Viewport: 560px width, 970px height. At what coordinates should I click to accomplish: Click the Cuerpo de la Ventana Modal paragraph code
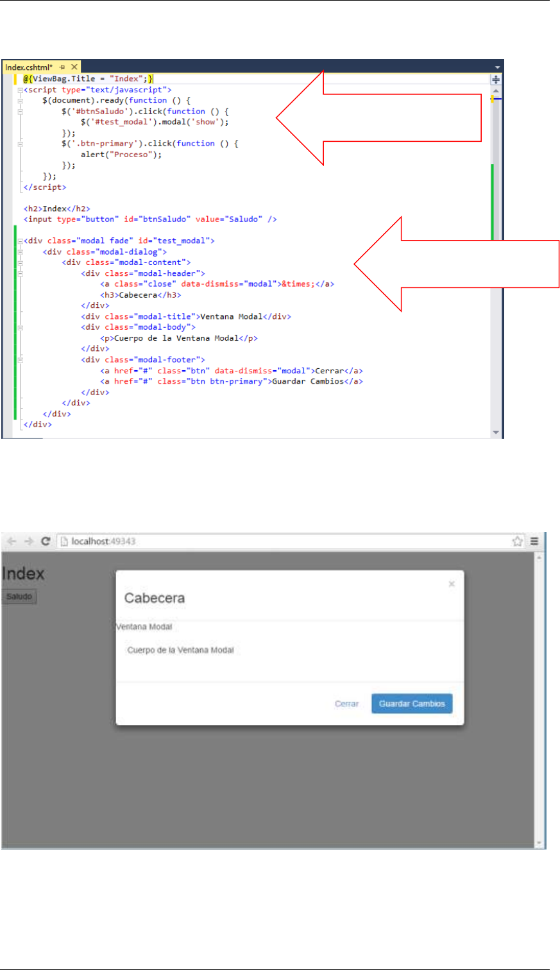pos(178,338)
